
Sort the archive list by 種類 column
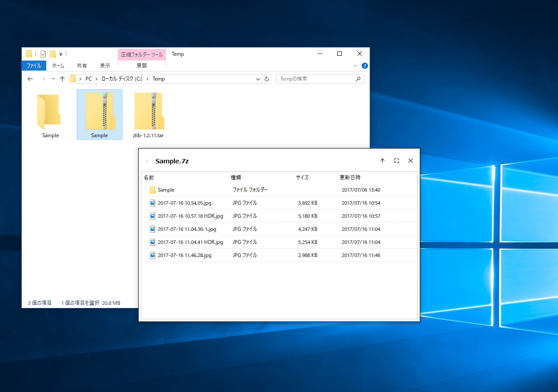(x=236, y=178)
